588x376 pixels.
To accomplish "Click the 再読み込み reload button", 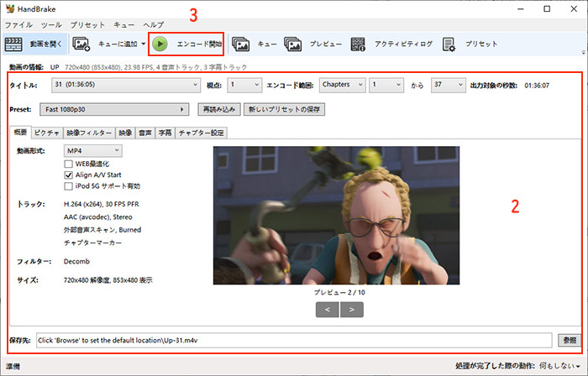I will [219, 109].
